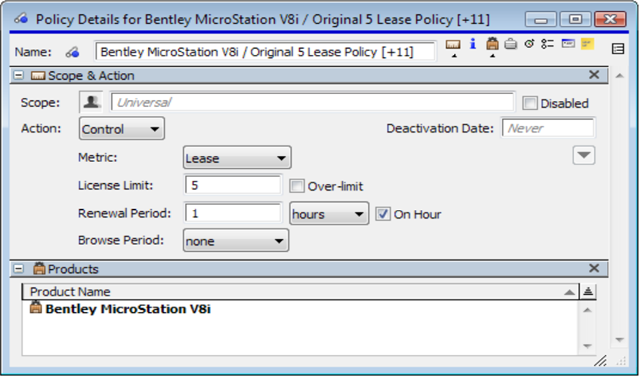Collapse the Scope & Action section

pos(19,76)
